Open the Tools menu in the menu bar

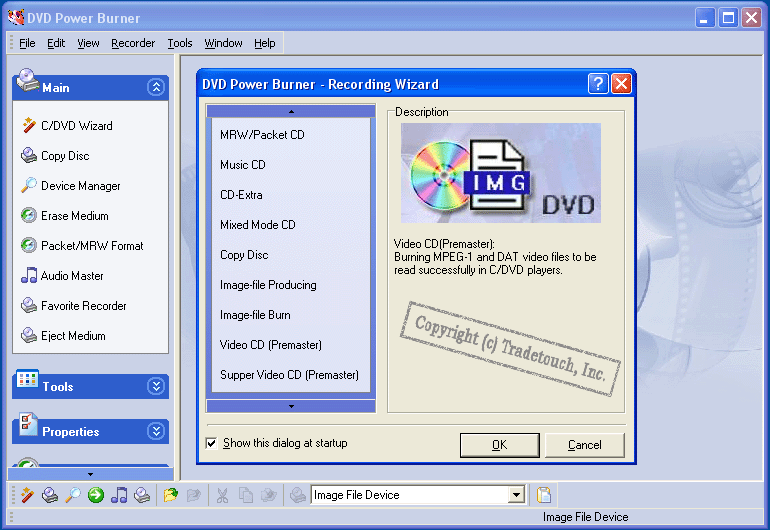point(180,43)
